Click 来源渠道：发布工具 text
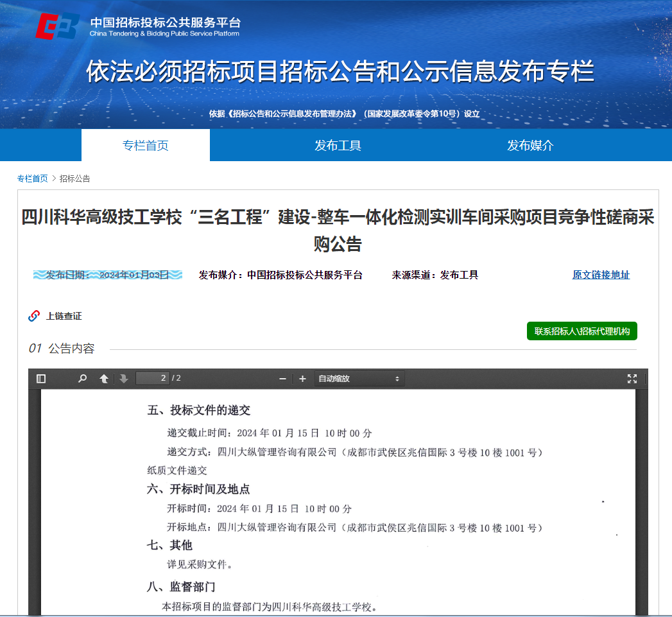Image resolution: width=672 pixels, height=617 pixels. [x=435, y=275]
